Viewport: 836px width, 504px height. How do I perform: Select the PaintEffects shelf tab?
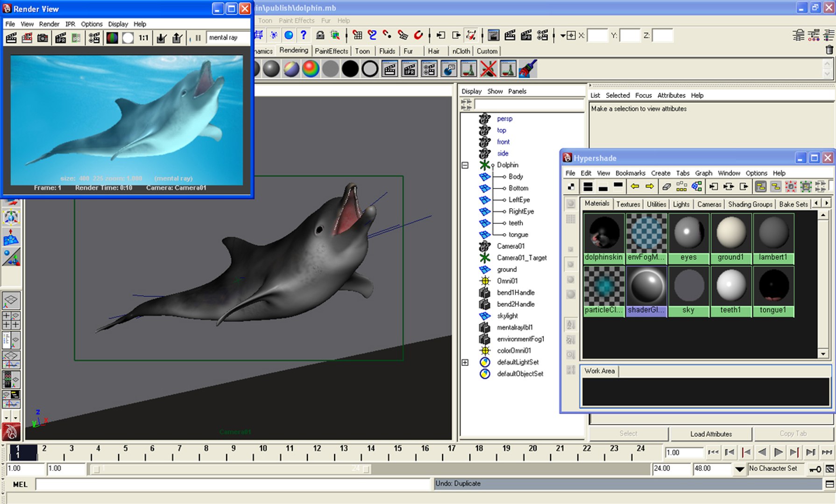[x=331, y=51]
